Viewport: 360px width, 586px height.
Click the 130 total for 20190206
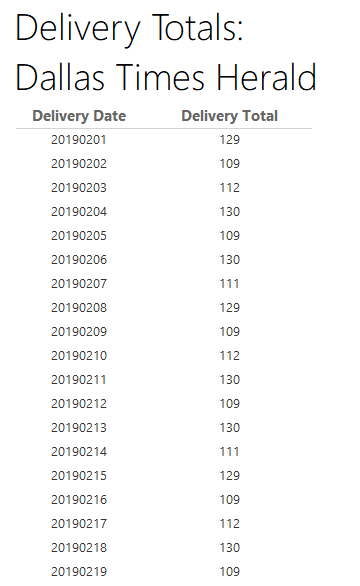[x=230, y=260]
